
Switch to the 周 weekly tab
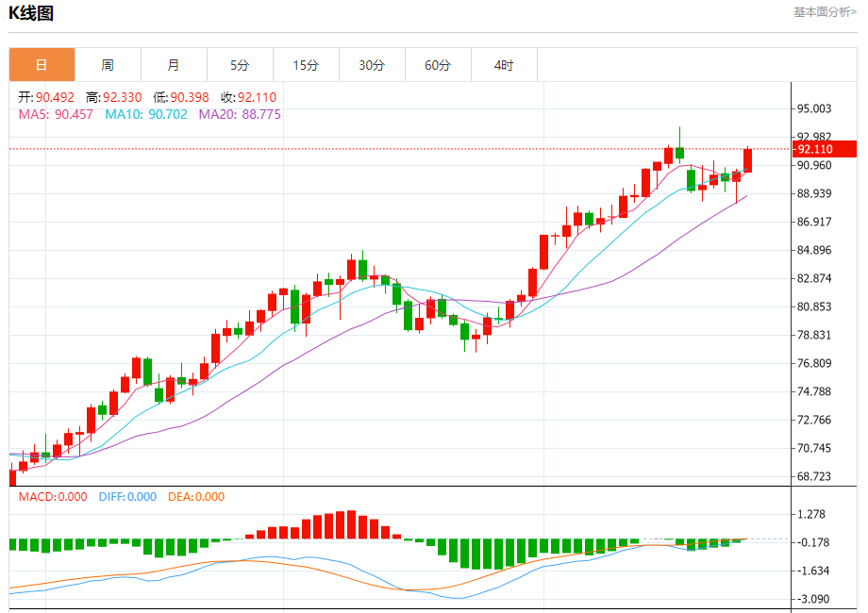click(x=108, y=65)
